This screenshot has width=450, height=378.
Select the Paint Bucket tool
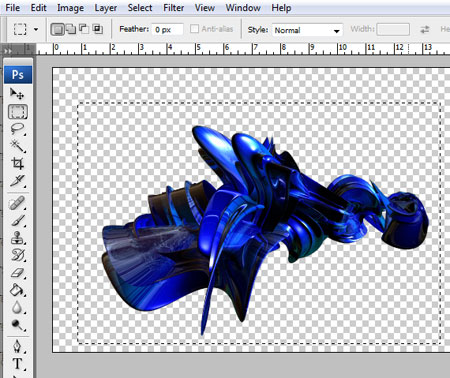17,290
